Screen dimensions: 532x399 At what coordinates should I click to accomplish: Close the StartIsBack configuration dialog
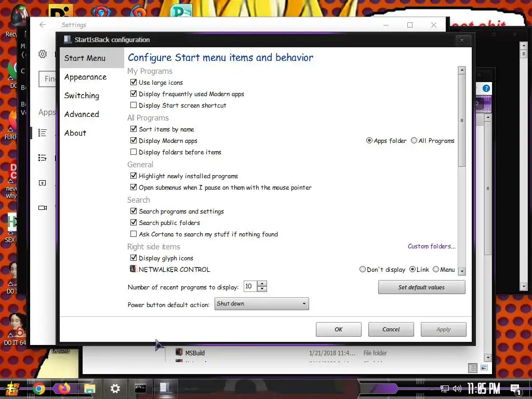point(462,40)
